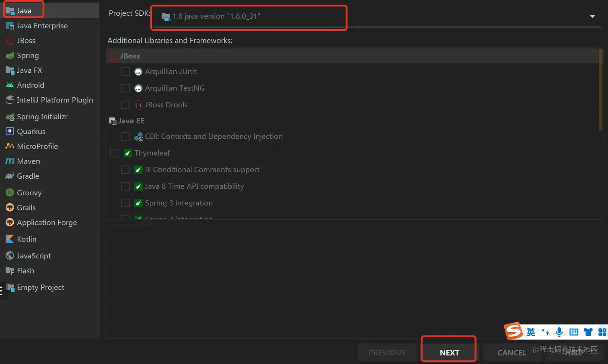The width and height of the screenshot is (608, 364).
Task: Click the JBoss Drools icon
Action: tap(138, 105)
